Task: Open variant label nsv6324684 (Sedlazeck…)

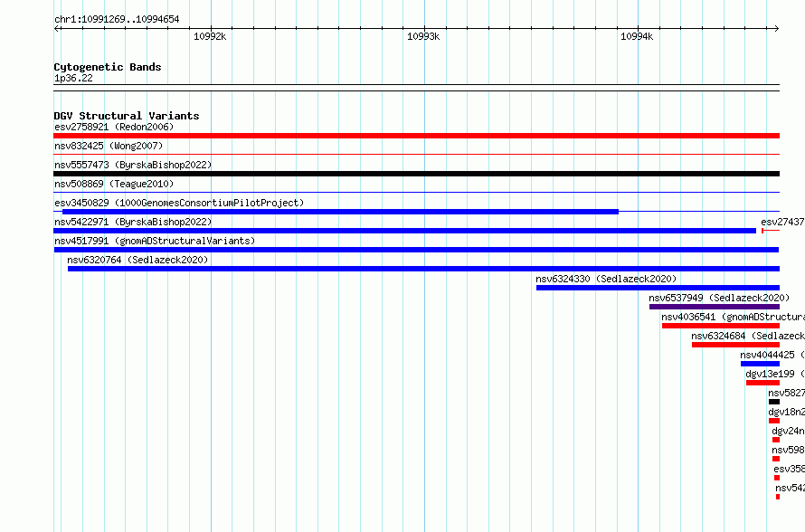Action: 748,336
